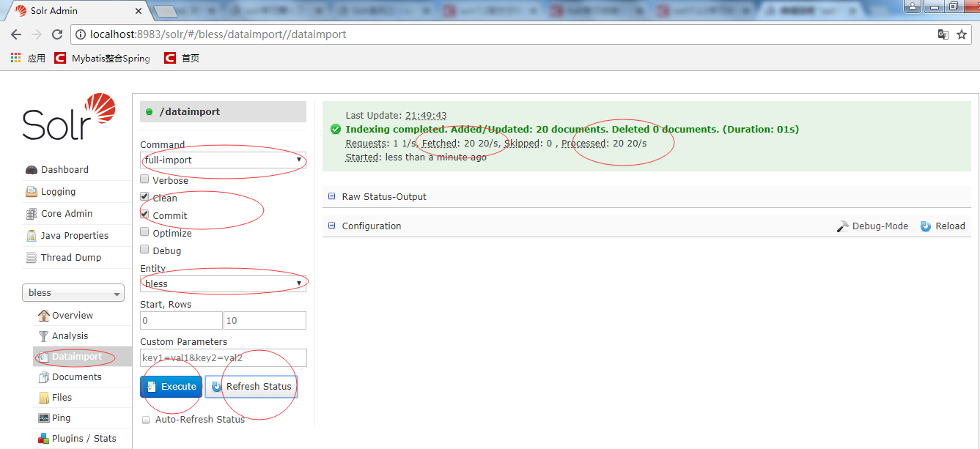Click the Solr logo
The height and width of the screenshot is (449, 980).
point(69,117)
